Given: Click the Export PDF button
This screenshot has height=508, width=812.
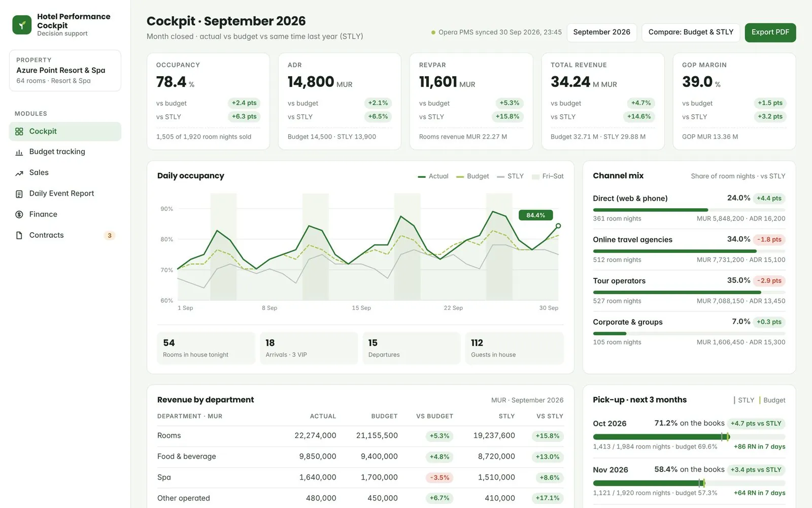Looking at the screenshot, I should (x=770, y=32).
